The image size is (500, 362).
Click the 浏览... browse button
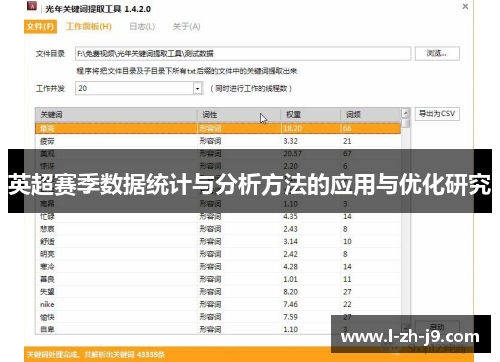pyautogui.click(x=437, y=53)
